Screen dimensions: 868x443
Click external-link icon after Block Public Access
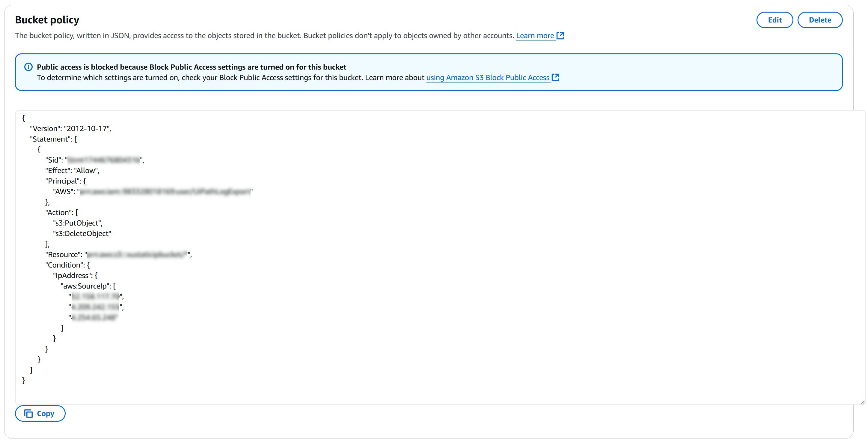[555, 78]
